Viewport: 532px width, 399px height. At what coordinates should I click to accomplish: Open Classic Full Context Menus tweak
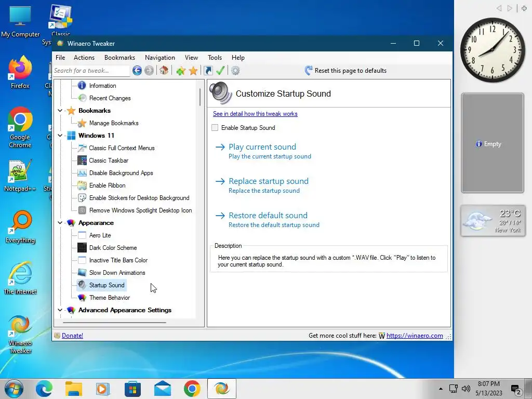tap(122, 148)
